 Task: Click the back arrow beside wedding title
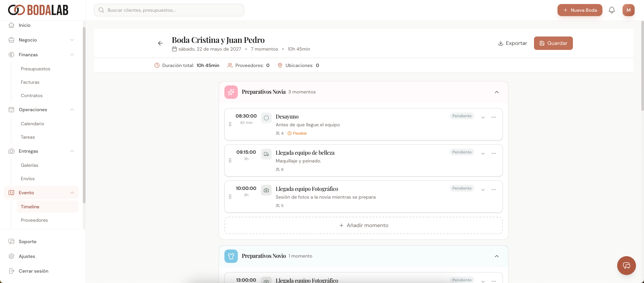[x=160, y=43]
